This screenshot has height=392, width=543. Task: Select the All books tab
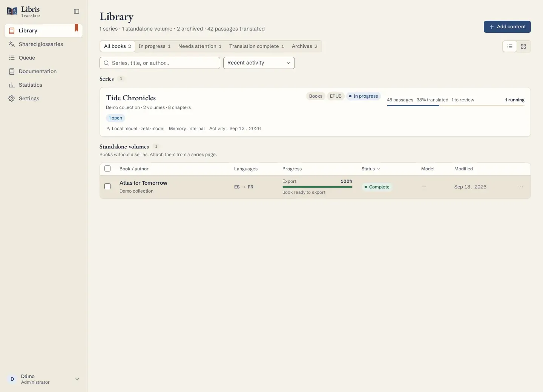[118, 46]
